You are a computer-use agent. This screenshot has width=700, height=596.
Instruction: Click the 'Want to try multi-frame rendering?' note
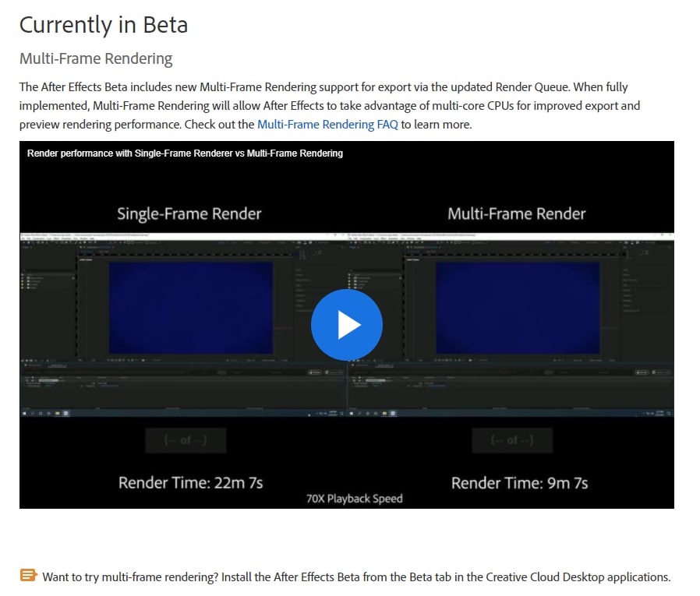356,577
